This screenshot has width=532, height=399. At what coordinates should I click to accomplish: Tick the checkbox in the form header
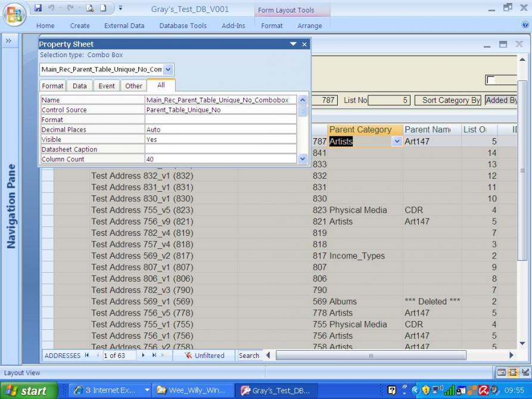click(x=491, y=80)
